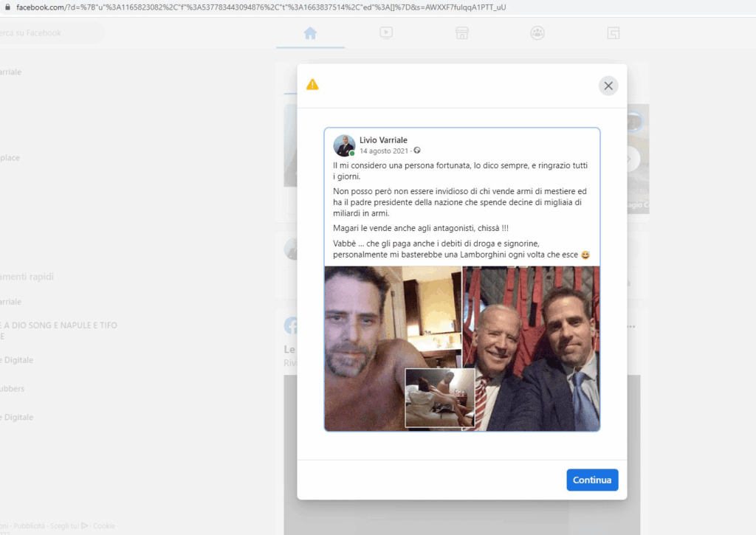Open the two-men selfie photo in post
This screenshot has height=535, width=756.
click(x=532, y=348)
